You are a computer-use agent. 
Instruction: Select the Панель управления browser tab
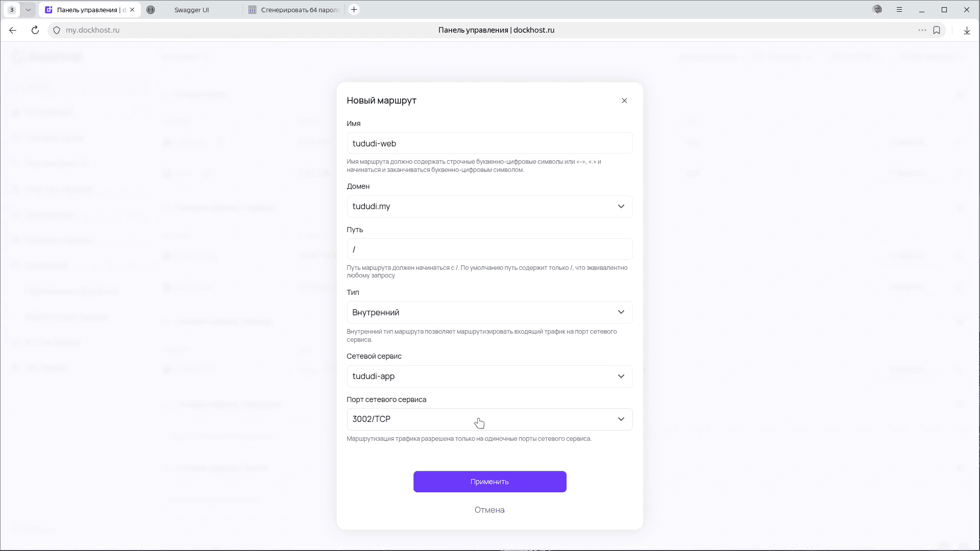[x=87, y=10]
